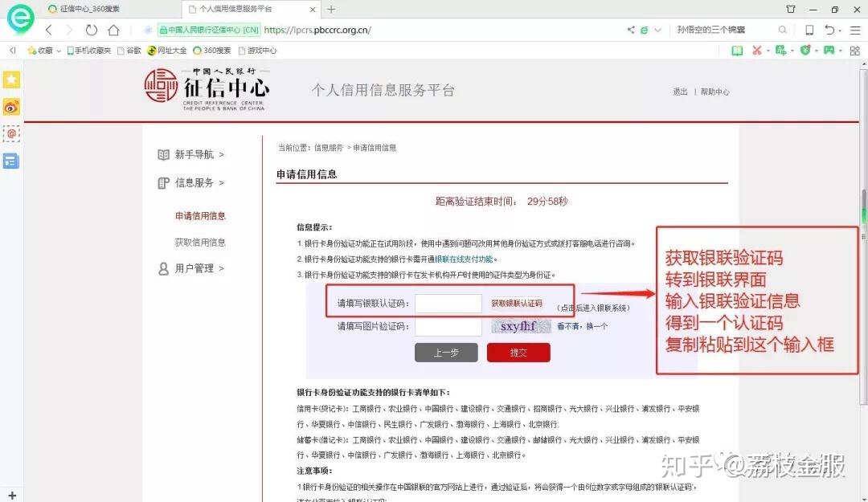Open the 网址大全 bookmark

pos(167,51)
